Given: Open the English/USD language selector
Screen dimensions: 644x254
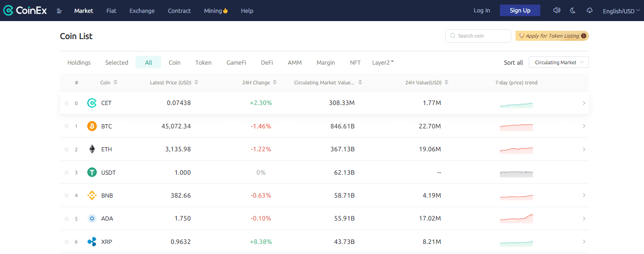Looking at the screenshot, I should (x=621, y=11).
